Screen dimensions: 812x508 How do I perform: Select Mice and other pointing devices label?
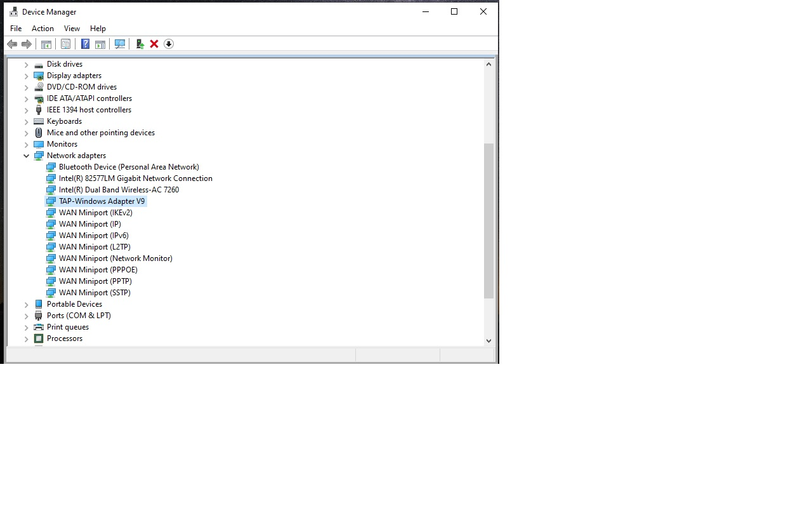101,133
